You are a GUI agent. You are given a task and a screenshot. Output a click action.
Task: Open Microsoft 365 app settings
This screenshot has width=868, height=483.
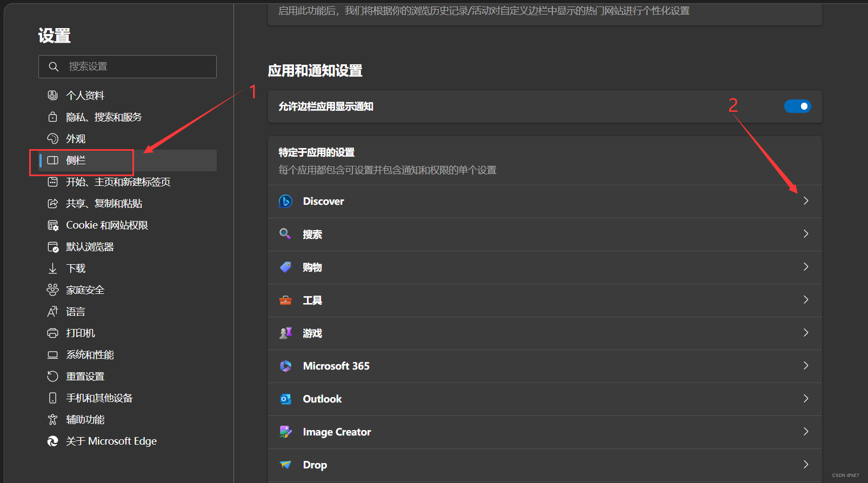point(545,366)
